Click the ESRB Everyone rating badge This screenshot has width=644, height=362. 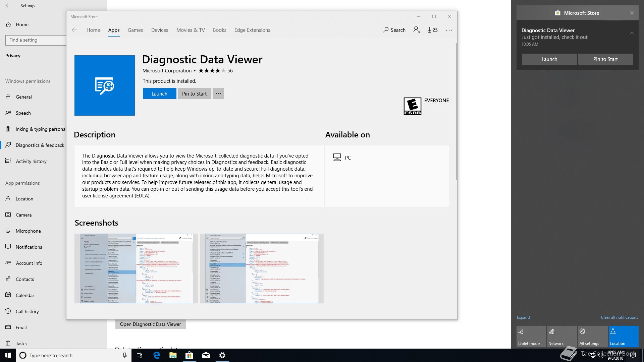click(x=412, y=106)
